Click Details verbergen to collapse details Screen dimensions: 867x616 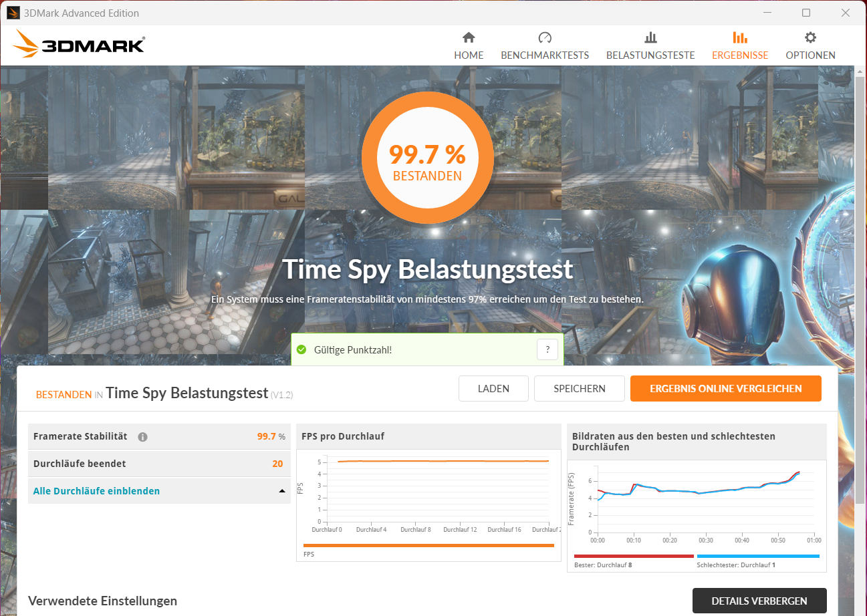pos(759,601)
